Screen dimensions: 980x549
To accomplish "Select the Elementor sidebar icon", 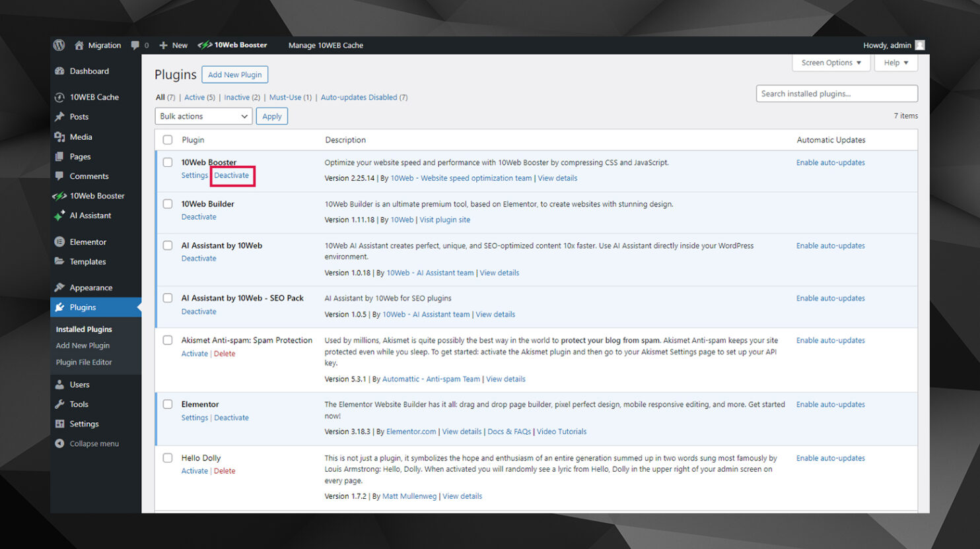I will tap(60, 242).
